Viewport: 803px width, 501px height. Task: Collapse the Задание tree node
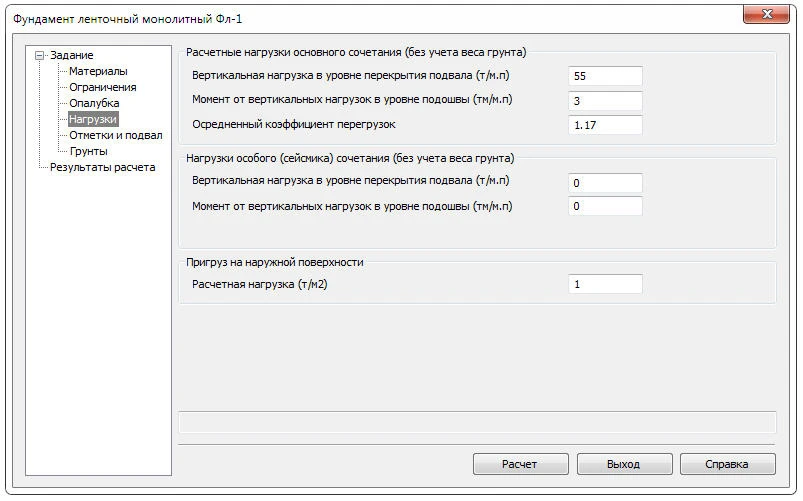click(39, 56)
